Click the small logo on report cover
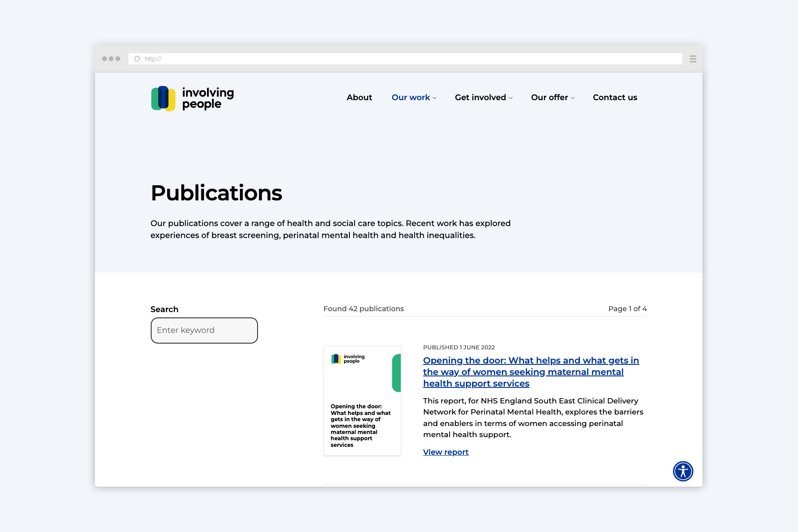Image resolution: width=798 pixels, height=532 pixels. coord(348,359)
